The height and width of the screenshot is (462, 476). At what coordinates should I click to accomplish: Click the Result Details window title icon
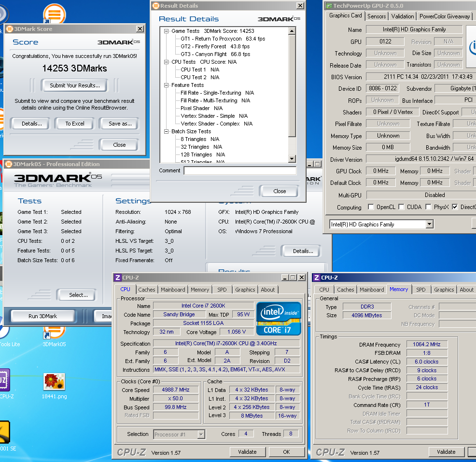156,5
